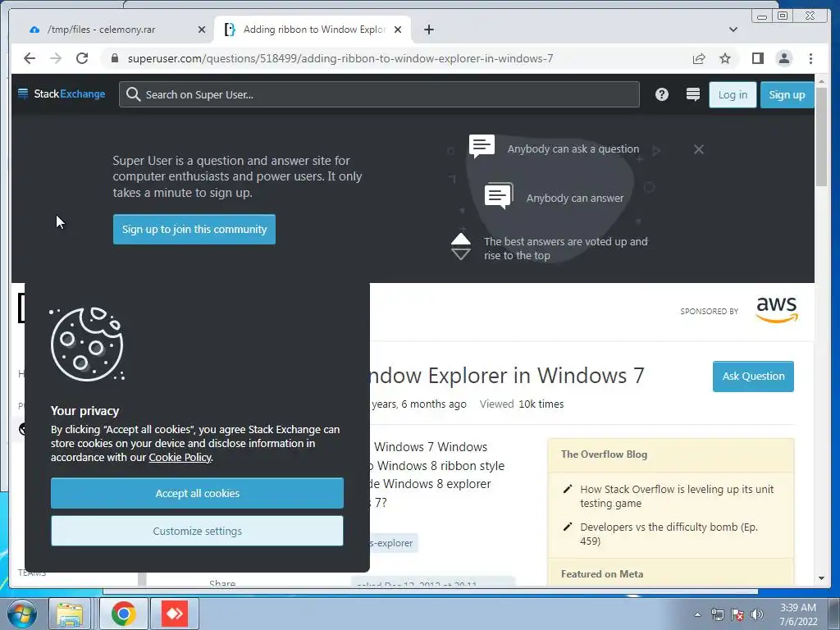Click the address bar URL
The height and width of the screenshot is (630, 840).
(x=340, y=58)
